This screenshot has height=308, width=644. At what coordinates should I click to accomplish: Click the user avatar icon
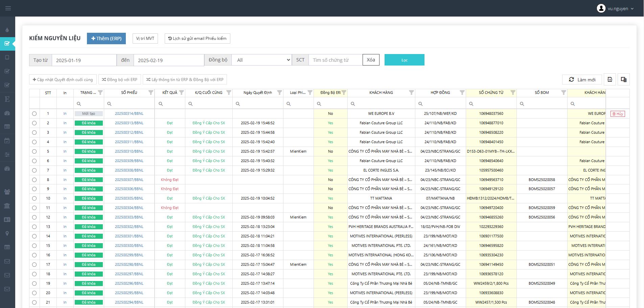[601, 8]
